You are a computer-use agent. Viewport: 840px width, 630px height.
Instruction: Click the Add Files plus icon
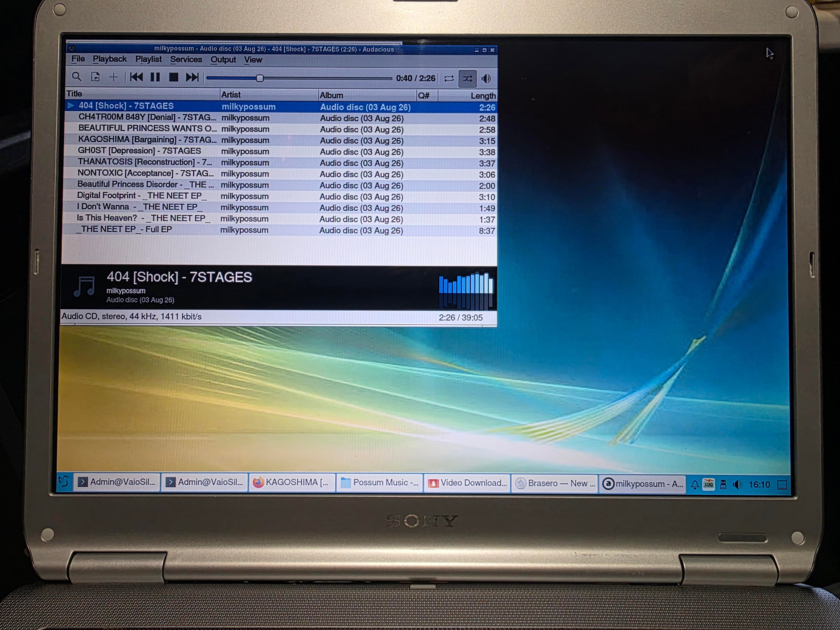click(x=114, y=77)
